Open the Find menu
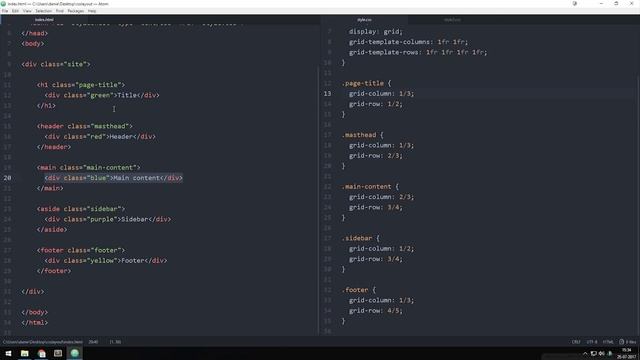The image size is (640, 360). (x=60, y=11)
